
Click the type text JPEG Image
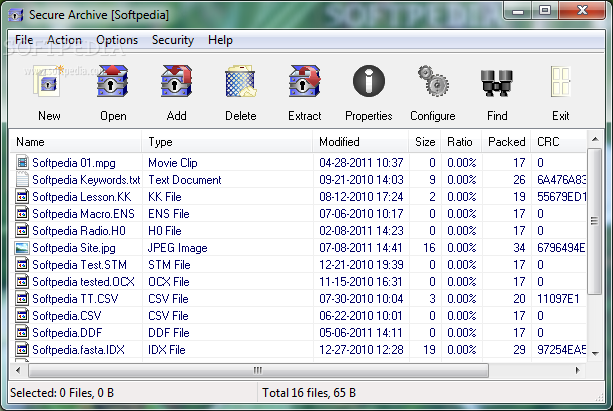point(177,248)
